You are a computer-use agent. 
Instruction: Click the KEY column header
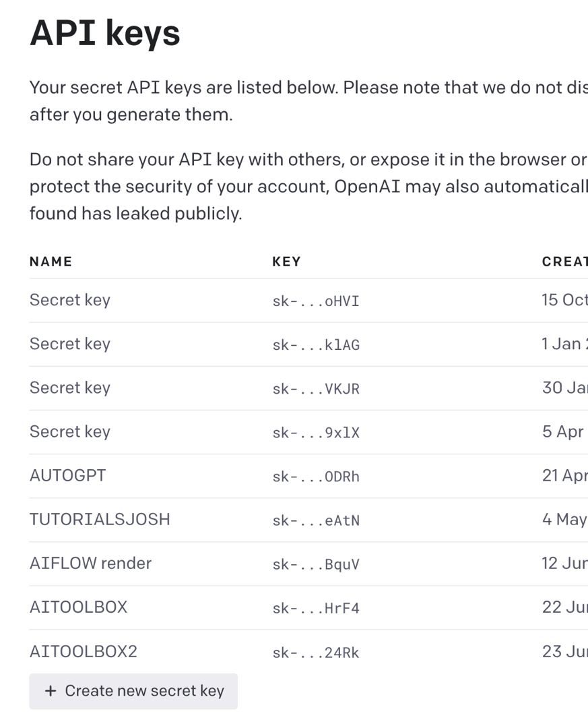(x=286, y=262)
